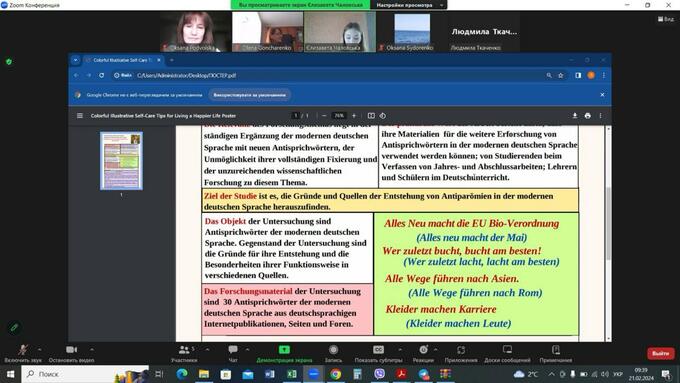Open the Zoom chat panel
This screenshot has height=383, width=680.
pos(233,353)
